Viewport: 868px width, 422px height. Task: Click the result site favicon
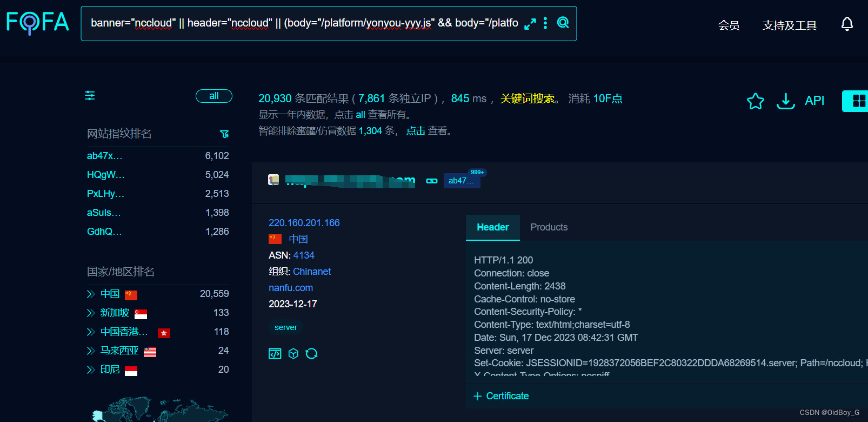click(x=273, y=180)
